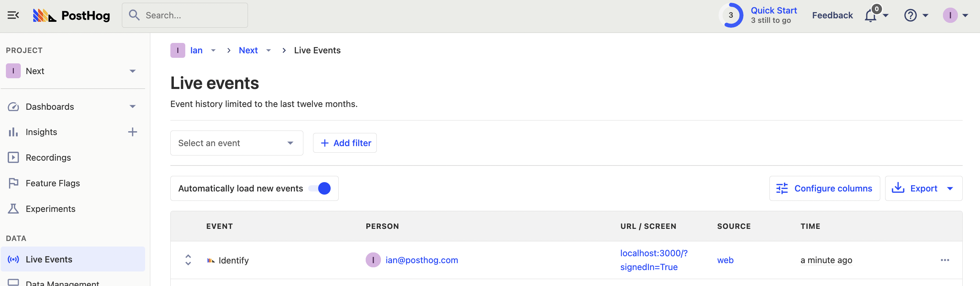Click the three-dot menu on Identify row

945,260
